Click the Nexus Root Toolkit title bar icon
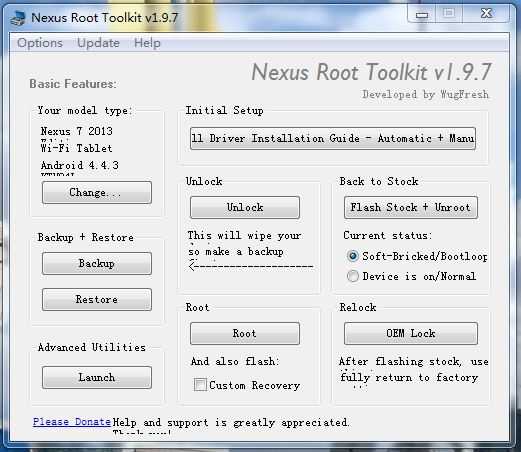Screen dimensions: 521x452 (17, 18)
